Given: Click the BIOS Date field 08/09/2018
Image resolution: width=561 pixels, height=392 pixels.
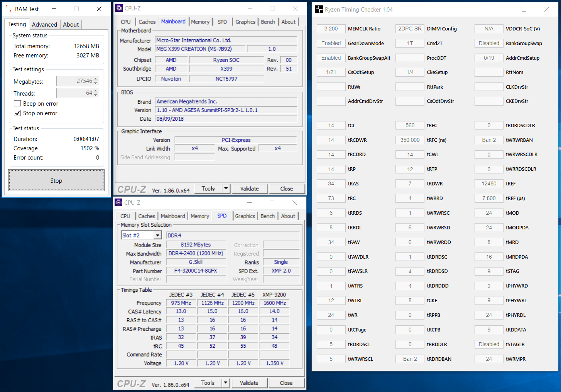Looking at the screenshot, I should coord(226,119).
